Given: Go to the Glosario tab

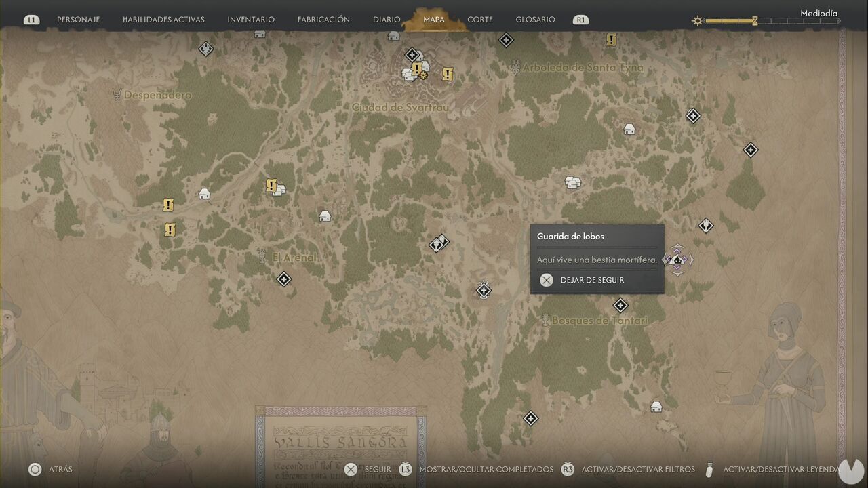Looking at the screenshot, I should (x=535, y=20).
